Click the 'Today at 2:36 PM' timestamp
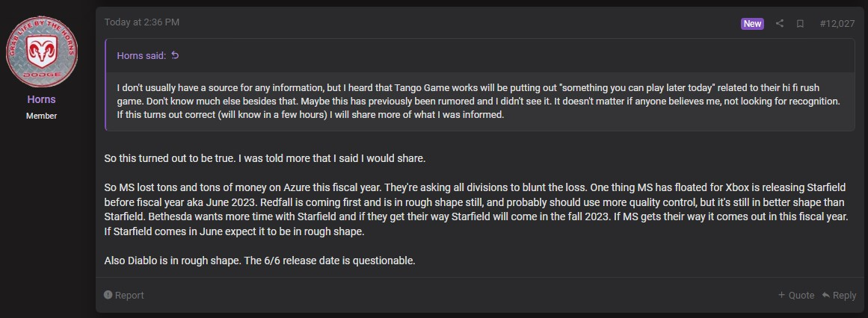This screenshot has height=318, width=868. click(142, 22)
